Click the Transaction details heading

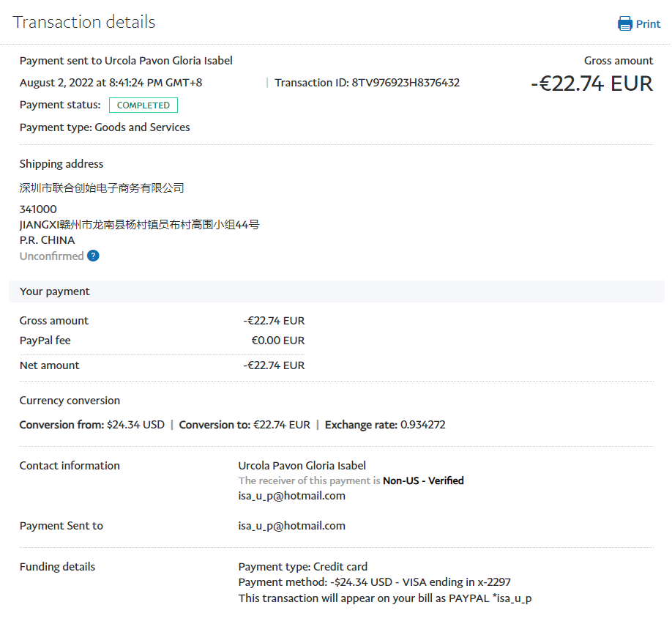coord(84,22)
